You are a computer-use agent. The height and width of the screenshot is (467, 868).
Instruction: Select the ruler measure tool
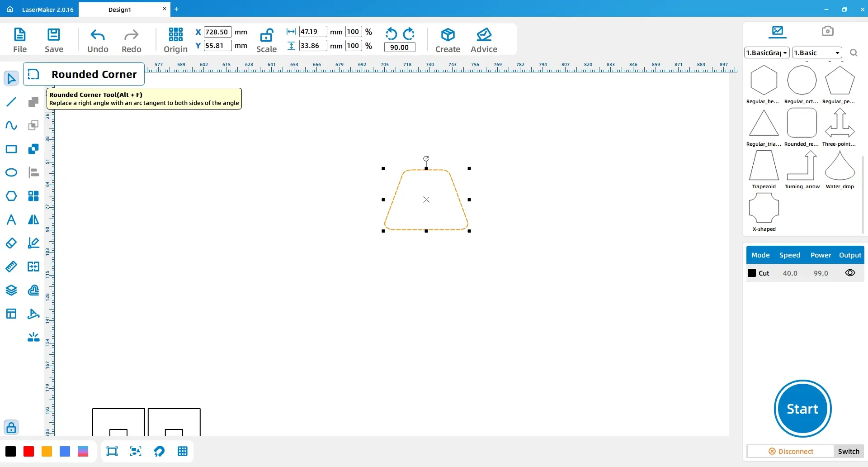click(11, 267)
